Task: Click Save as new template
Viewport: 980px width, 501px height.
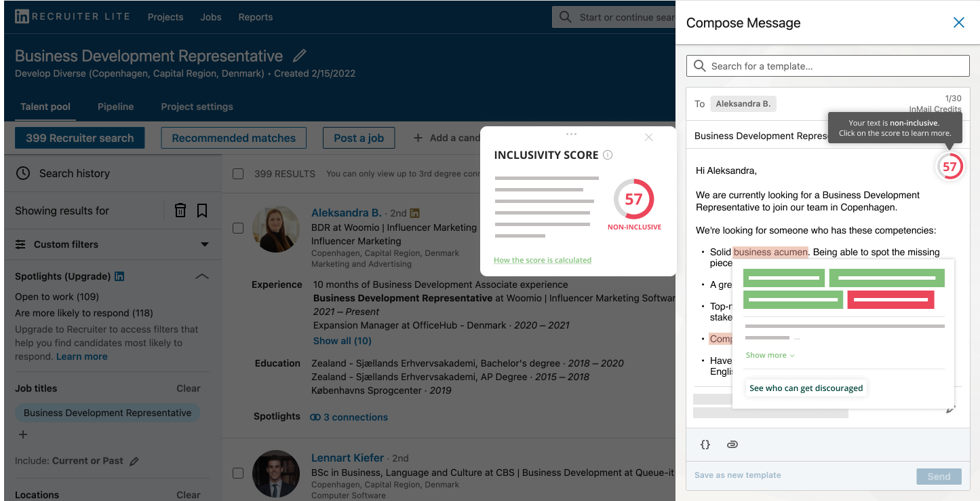Action: [738, 475]
